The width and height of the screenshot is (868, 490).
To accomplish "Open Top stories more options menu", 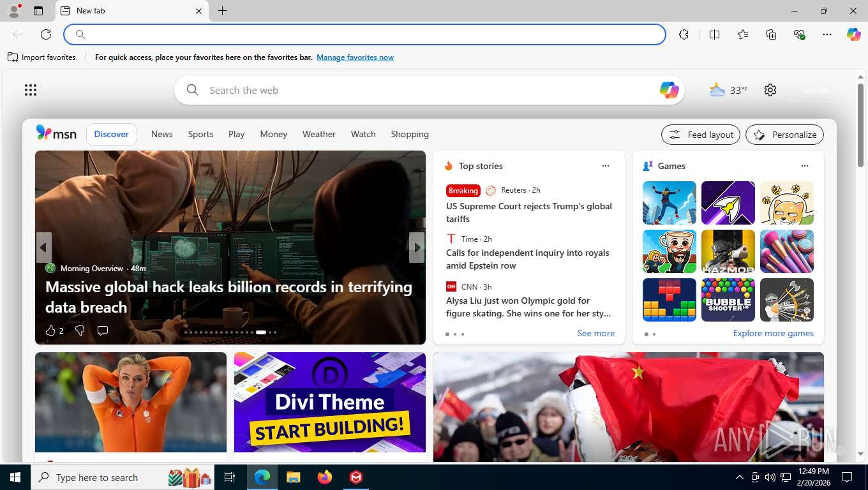I will tap(606, 166).
